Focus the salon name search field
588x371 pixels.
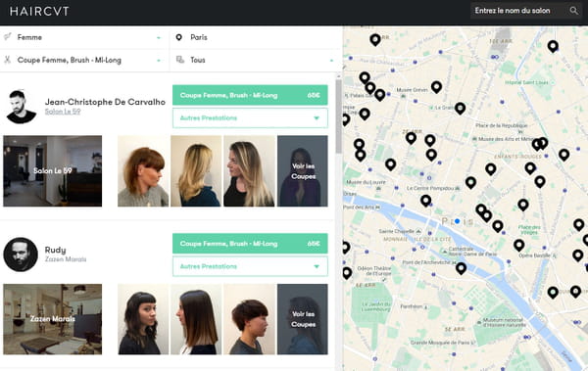coord(520,11)
